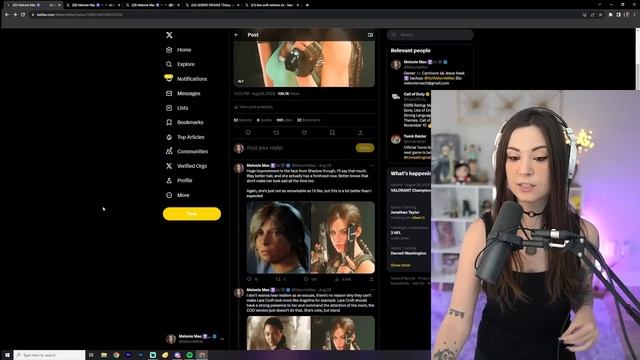Open Spotify from the taskbar
This screenshot has height=360, width=640.
[189, 355]
